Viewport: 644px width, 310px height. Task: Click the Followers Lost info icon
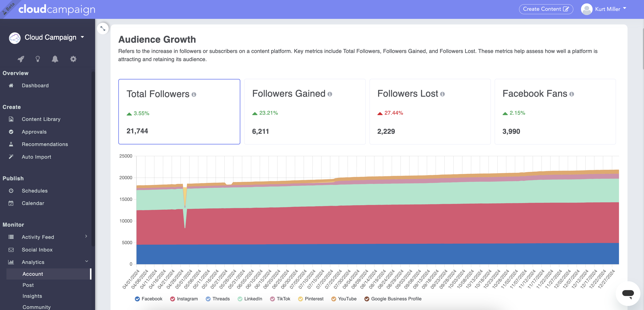(x=442, y=94)
